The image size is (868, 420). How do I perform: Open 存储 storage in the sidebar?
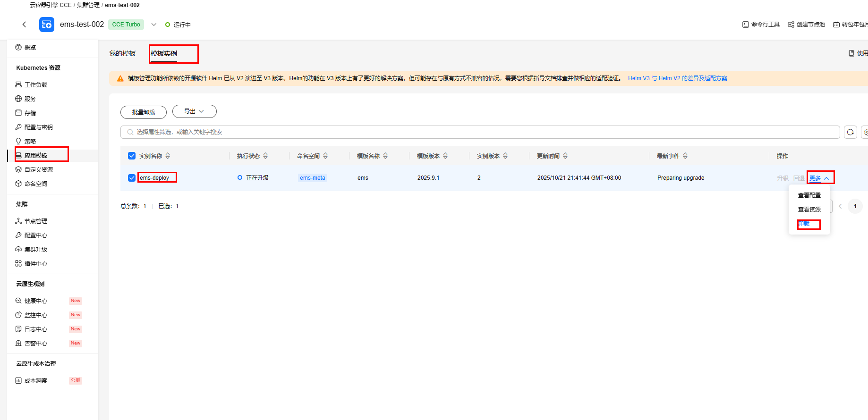[x=26, y=113]
